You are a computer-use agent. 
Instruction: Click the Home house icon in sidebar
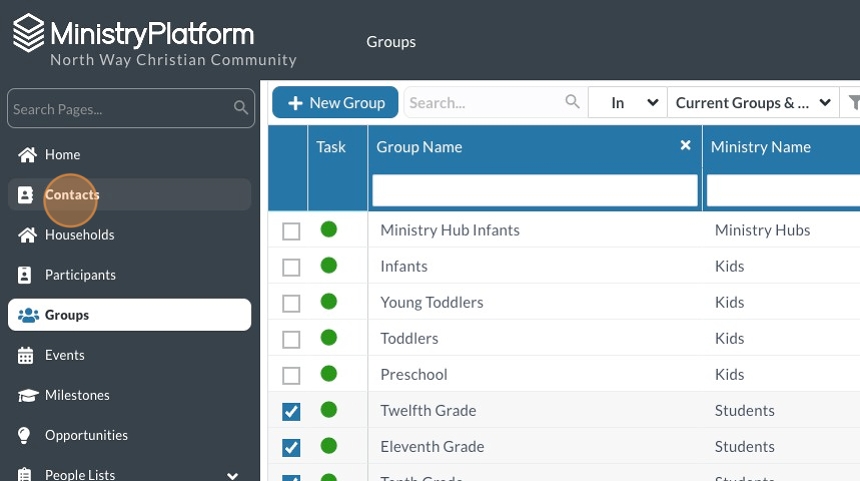pos(27,155)
